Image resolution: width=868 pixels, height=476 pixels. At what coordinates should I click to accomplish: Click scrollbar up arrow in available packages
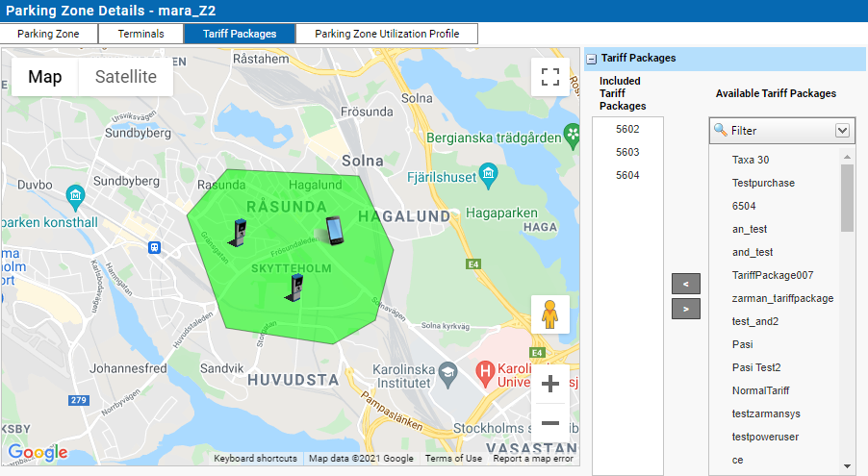click(x=847, y=157)
